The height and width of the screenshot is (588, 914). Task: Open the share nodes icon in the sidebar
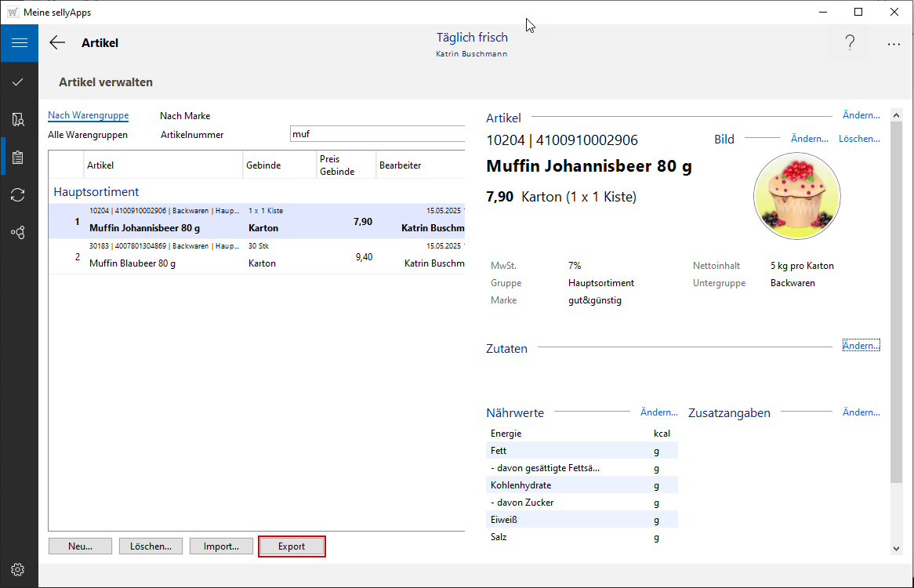[x=19, y=232]
